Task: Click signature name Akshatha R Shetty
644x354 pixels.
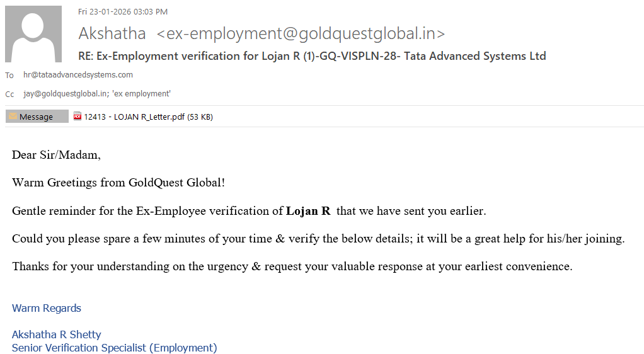Action: click(57, 334)
